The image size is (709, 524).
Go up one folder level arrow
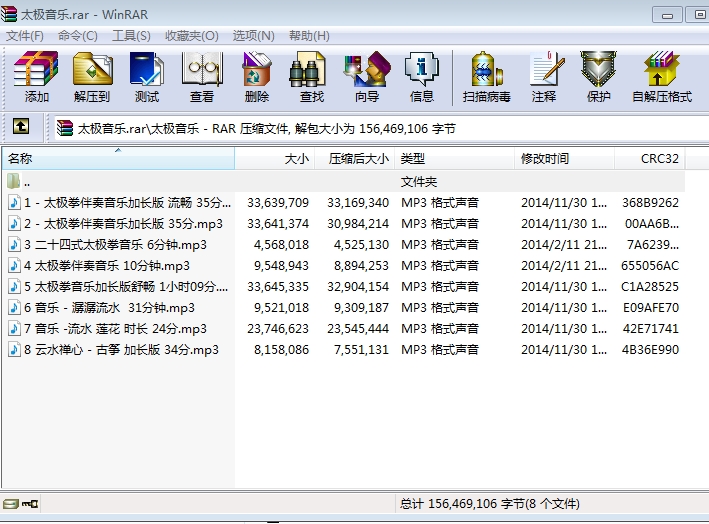[21, 126]
